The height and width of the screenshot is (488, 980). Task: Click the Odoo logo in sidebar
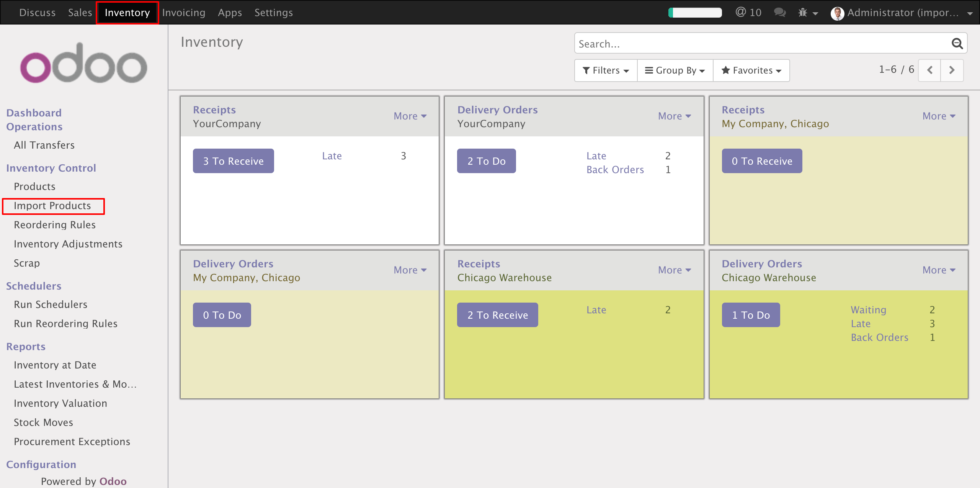click(83, 63)
